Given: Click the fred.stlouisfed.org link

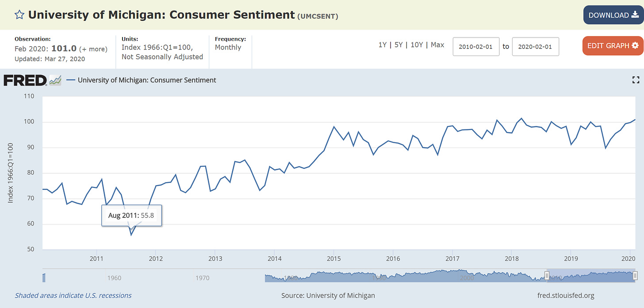Looking at the screenshot, I should point(565,295).
